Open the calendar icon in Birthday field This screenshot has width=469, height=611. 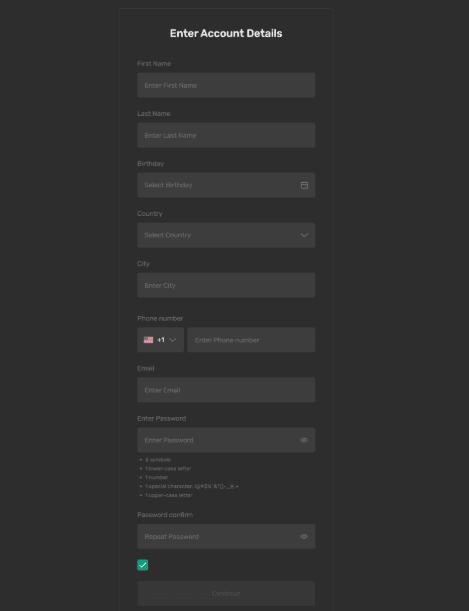point(304,185)
